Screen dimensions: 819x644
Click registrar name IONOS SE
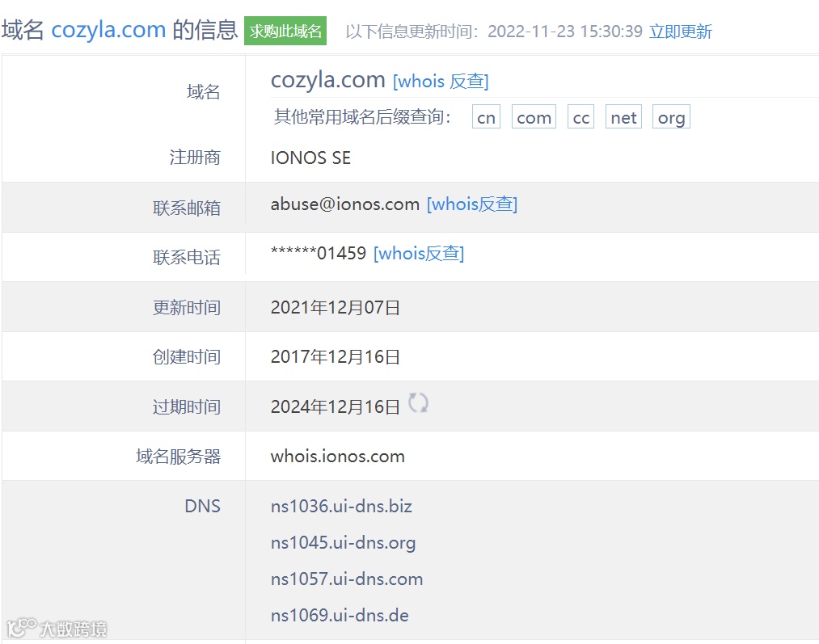tap(310, 158)
